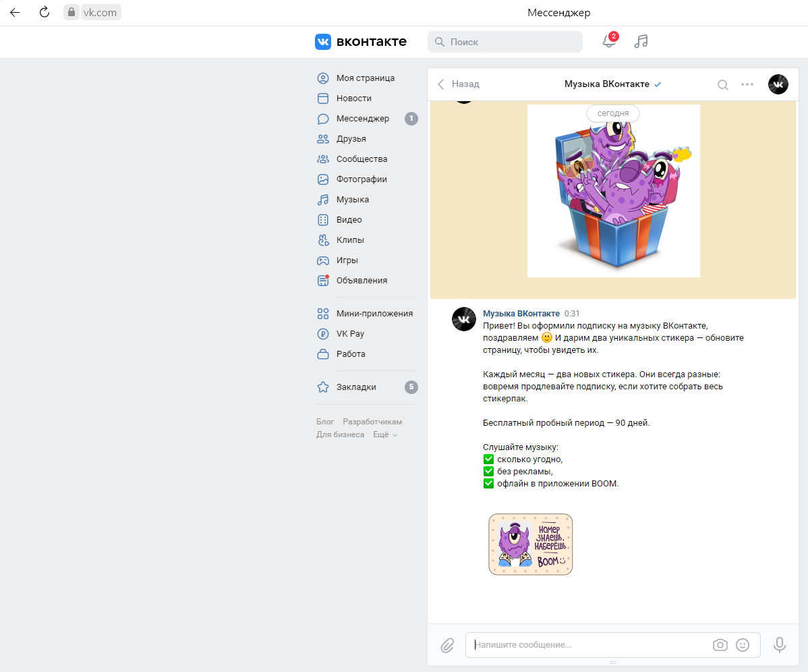Focus the Напишите сообщение input field
Image resolution: width=808 pixels, height=672 pixels.
coord(587,645)
